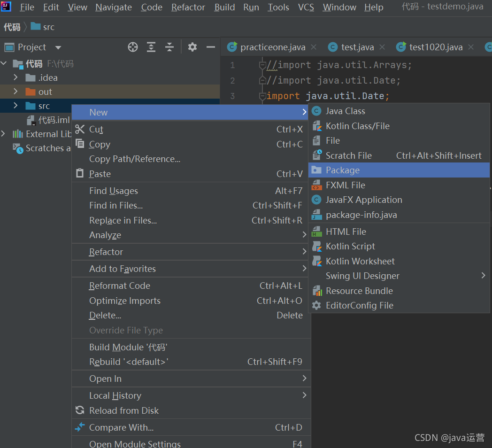
Task: Expand the src folder in project tree
Action: coord(15,106)
